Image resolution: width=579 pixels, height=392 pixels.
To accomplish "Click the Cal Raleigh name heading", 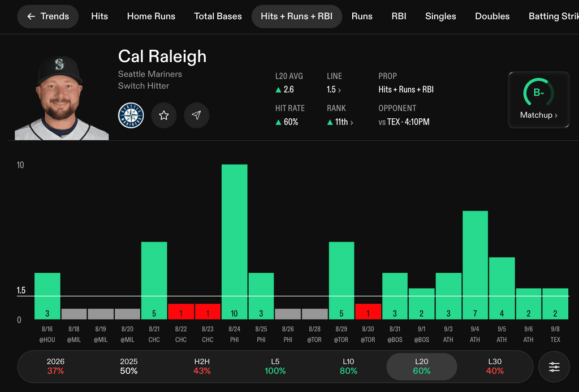I will [162, 57].
